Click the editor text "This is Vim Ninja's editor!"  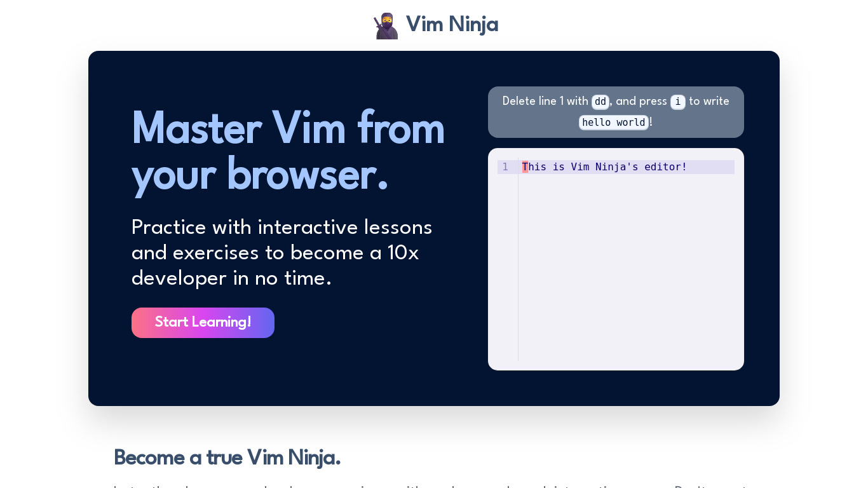pyautogui.click(x=604, y=167)
